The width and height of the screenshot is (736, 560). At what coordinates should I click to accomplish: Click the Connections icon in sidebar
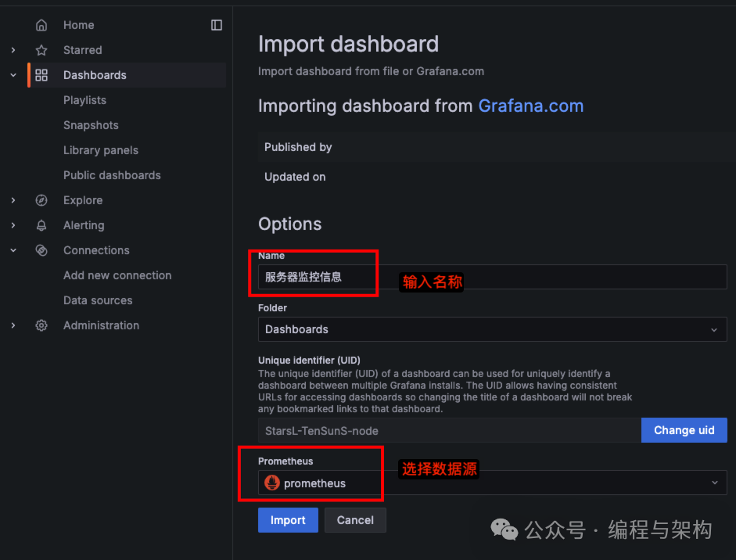coord(41,250)
